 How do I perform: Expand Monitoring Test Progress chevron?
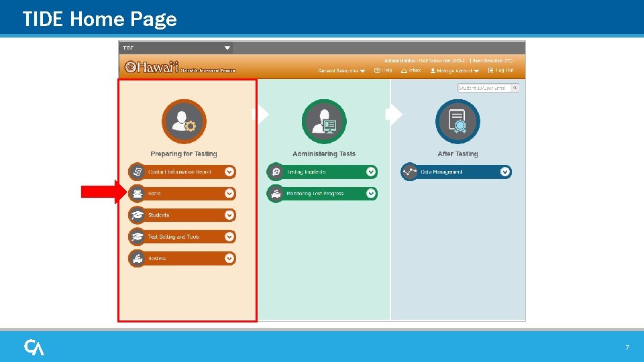(x=371, y=193)
